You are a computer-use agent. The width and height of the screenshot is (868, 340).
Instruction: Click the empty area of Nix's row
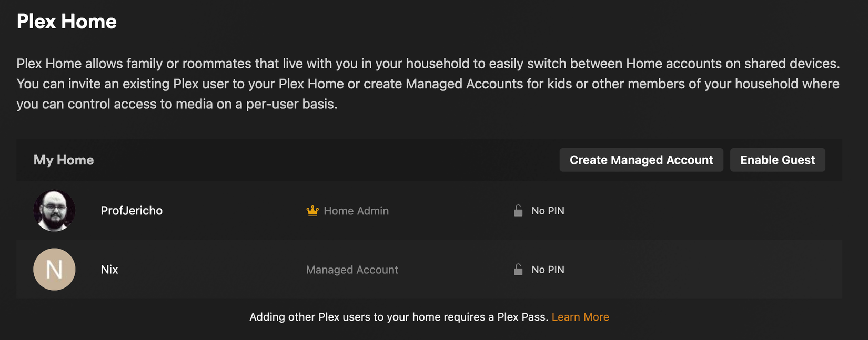click(x=700, y=270)
